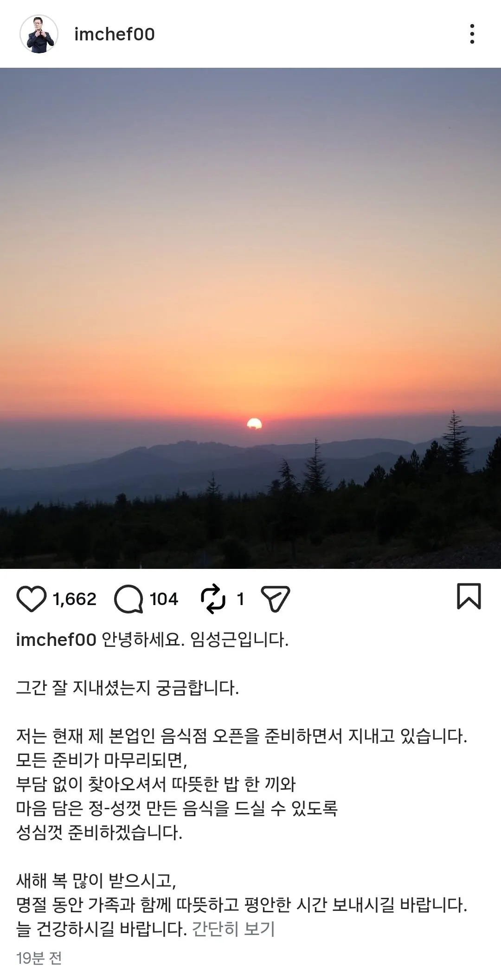Open imchef00 profile picture
Viewport: 501px width, 980px height.
[x=39, y=34]
